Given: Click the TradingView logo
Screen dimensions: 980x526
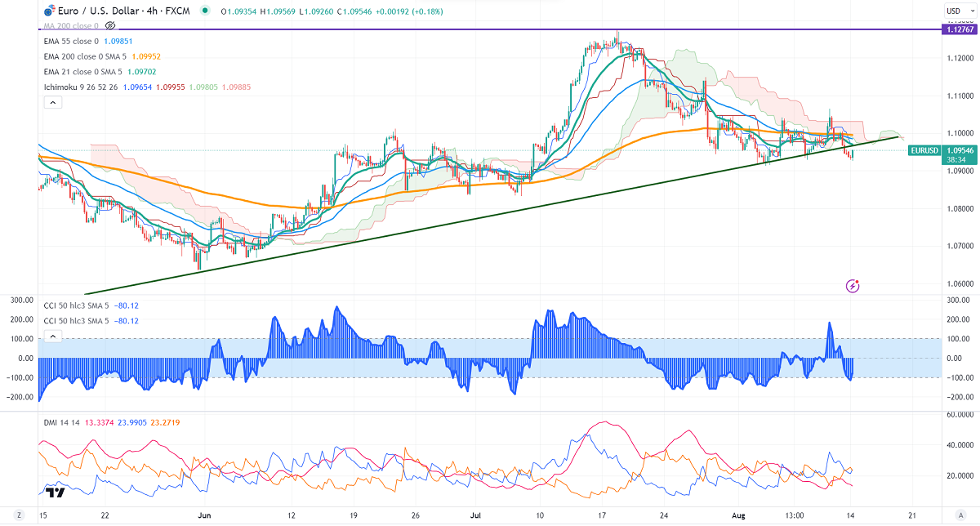Looking at the screenshot, I should [56, 492].
